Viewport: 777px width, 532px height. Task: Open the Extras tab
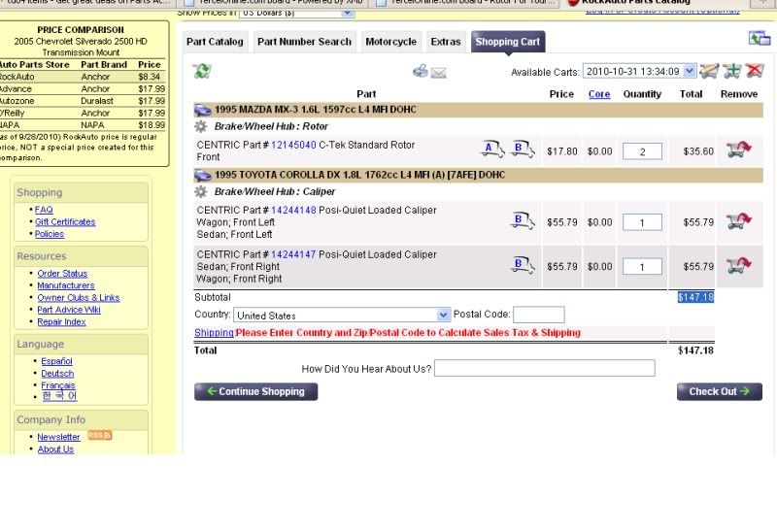(446, 42)
